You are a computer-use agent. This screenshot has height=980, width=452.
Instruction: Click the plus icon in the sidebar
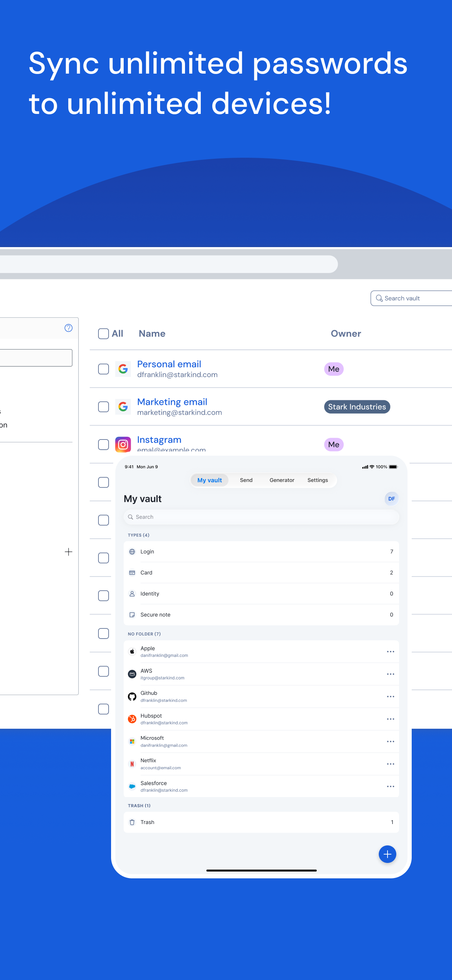(x=68, y=552)
